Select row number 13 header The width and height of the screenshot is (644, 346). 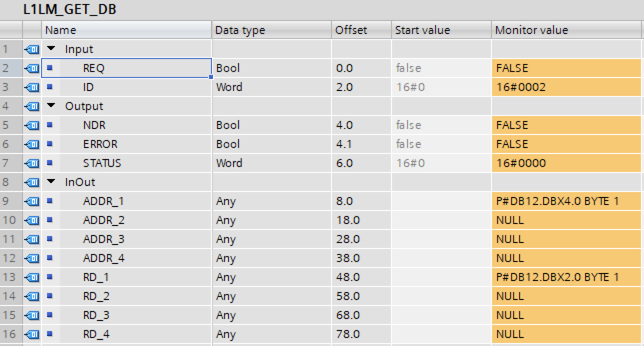pos(10,277)
